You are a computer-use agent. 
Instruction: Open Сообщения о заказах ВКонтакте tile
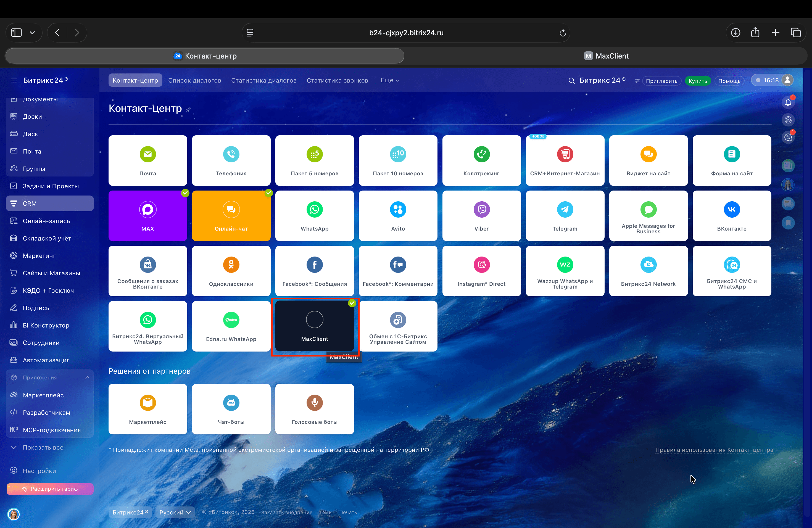(x=148, y=271)
